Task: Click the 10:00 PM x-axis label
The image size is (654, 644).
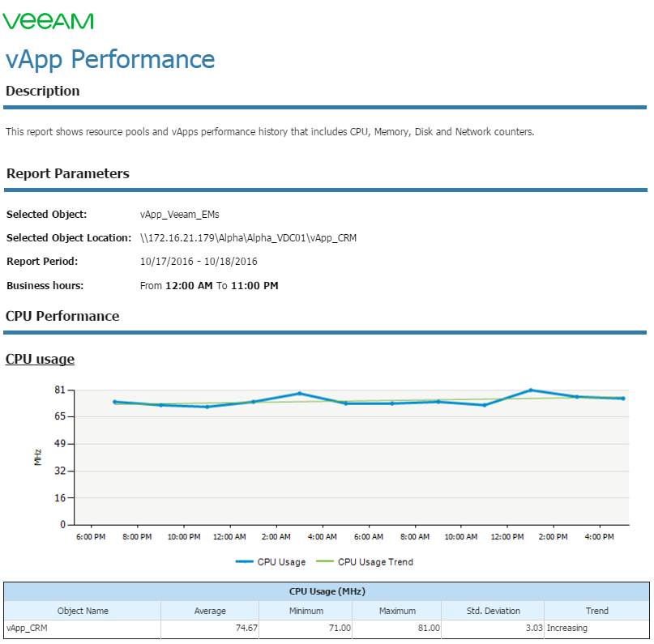Action: [x=184, y=537]
